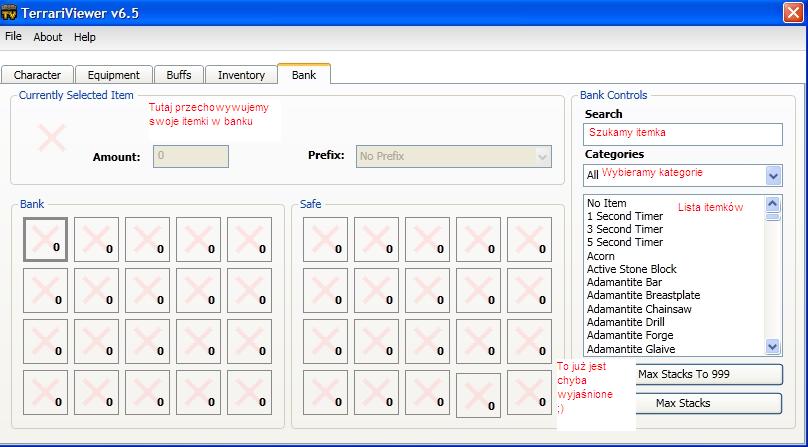The image size is (808, 447).
Task: Click into the Search text box
Action: pyautogui.click(x=683, y=134)
